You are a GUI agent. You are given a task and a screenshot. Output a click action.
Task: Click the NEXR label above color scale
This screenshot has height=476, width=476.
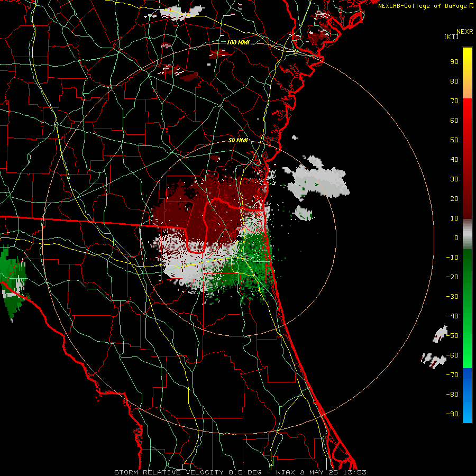click(465, 32)
